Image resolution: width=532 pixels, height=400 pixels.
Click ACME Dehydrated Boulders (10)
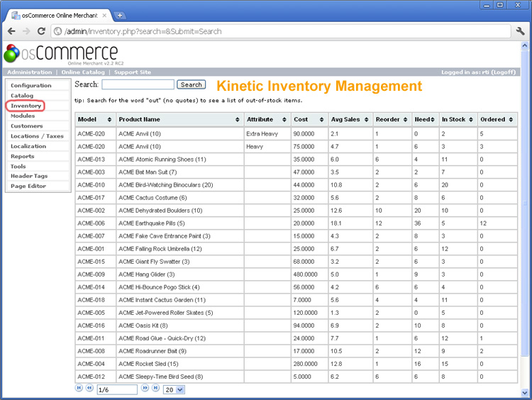160,211
